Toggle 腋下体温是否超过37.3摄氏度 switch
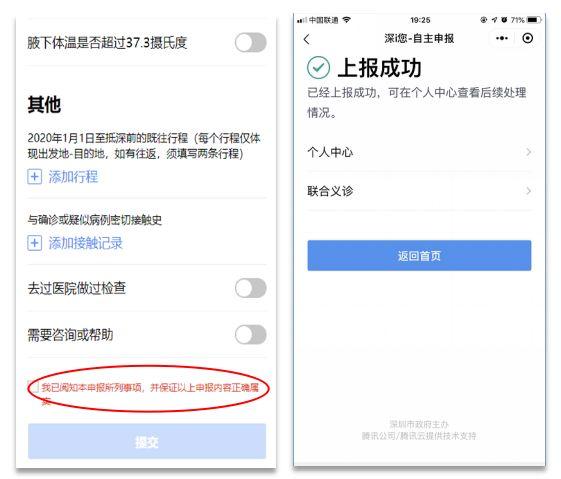The width and height of the screenshot is (561, 479). point(250,43)
